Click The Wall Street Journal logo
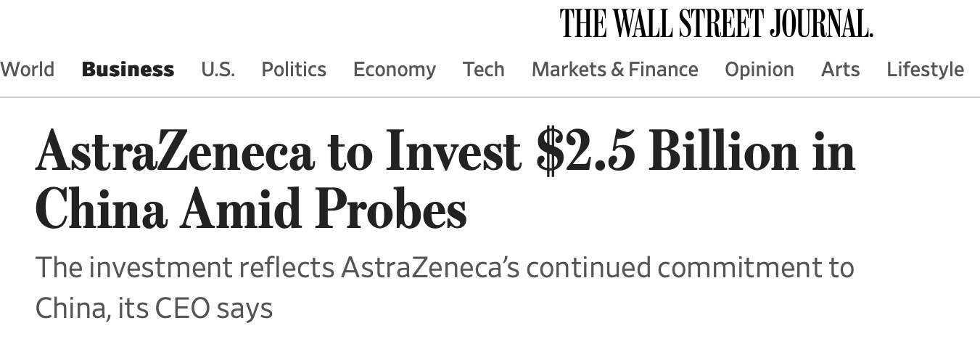Image resolution: width=980 pixels, height=339 pixels. pos(716,23)
